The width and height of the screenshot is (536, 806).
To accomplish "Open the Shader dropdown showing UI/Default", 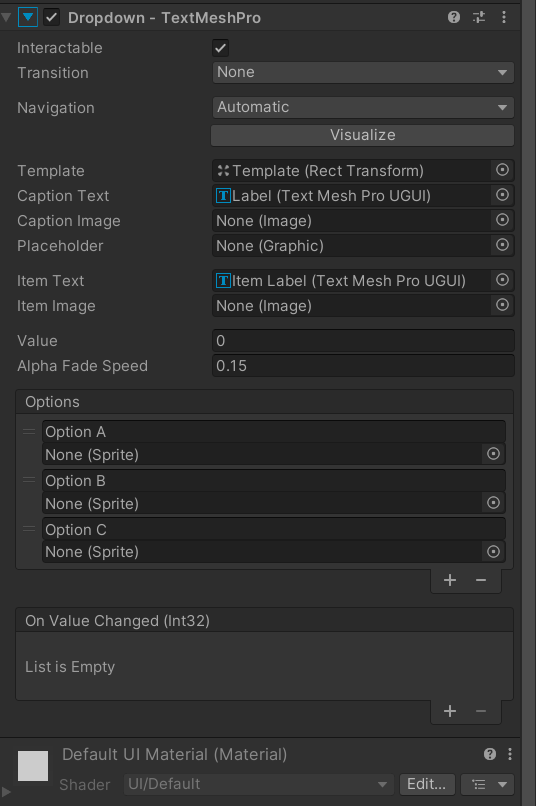I will [258, 784].
